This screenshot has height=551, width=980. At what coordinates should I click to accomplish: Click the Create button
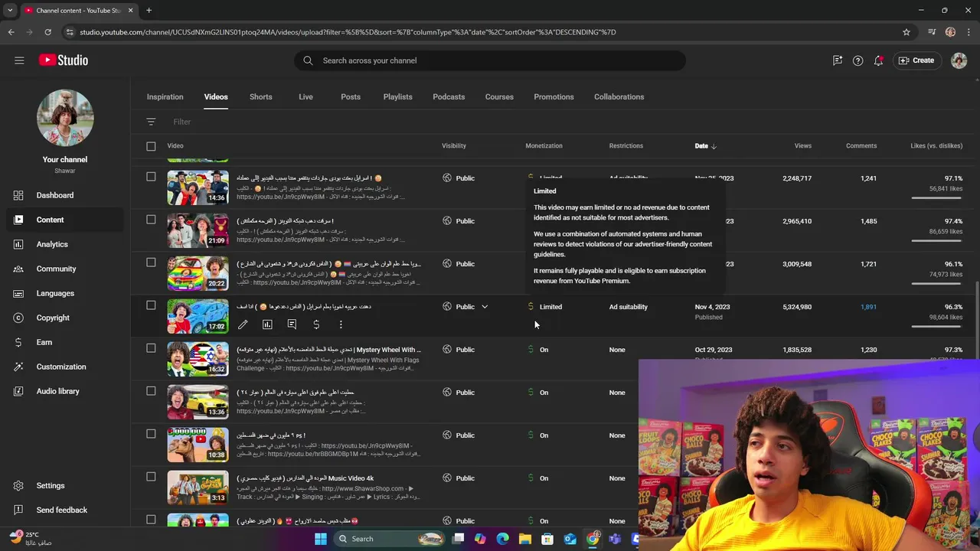pos(916,60)
